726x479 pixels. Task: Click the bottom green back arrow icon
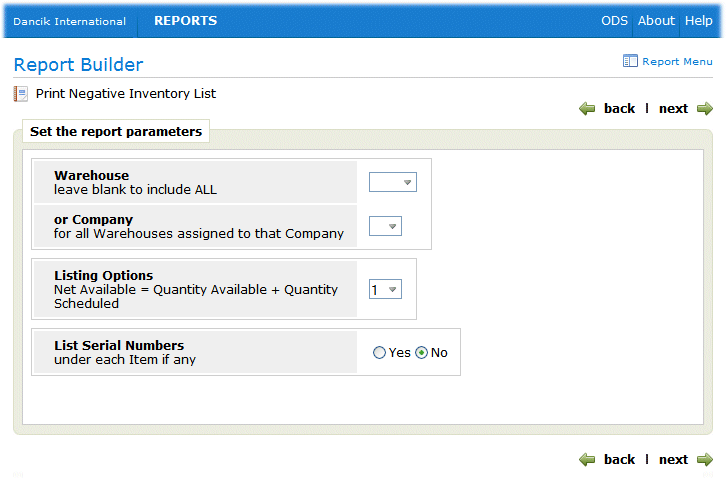pos(587,460)
